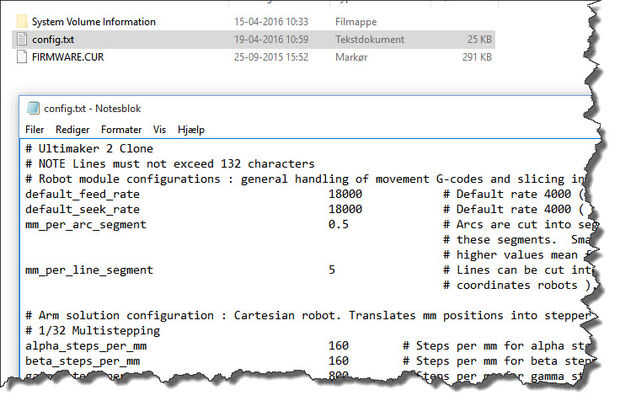The image size is (620, 406).
Task: Place cursor in '# Ultimaker 2 Clone' line
Action: point(89,149)
